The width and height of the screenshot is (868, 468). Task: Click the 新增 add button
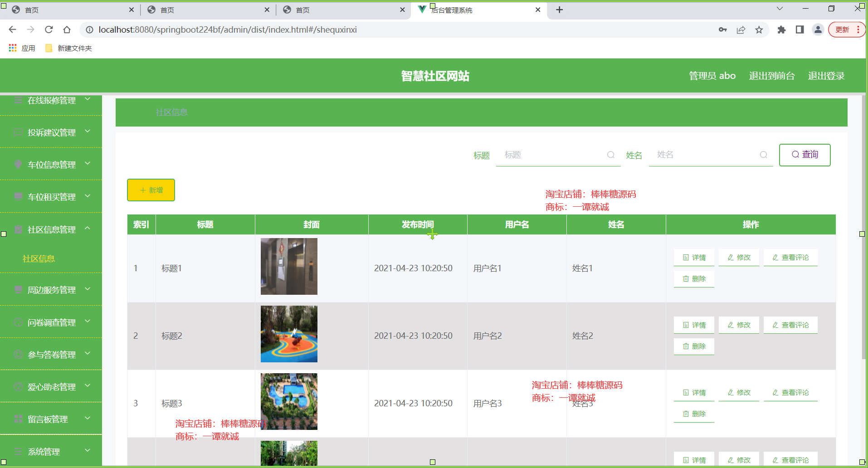[151, 190]
